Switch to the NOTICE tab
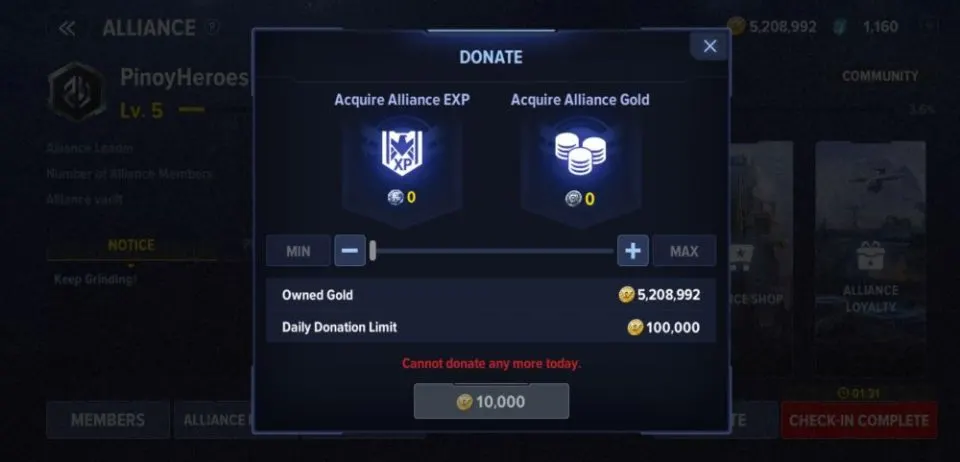Image resolution: width=960 pixels, height=462 pixels. click(131, 245)
